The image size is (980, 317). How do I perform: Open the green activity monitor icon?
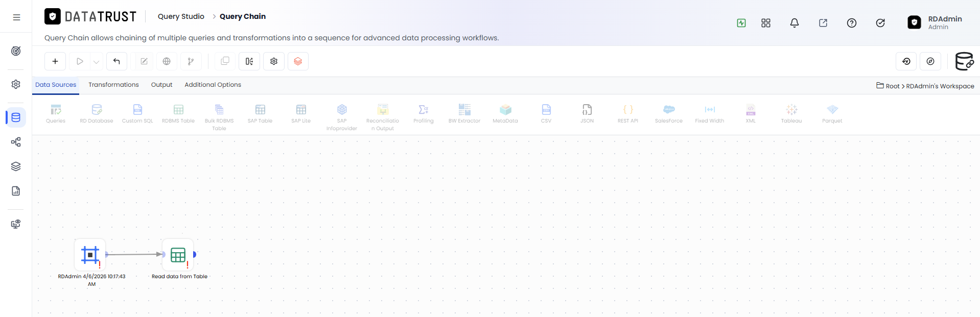741,23
